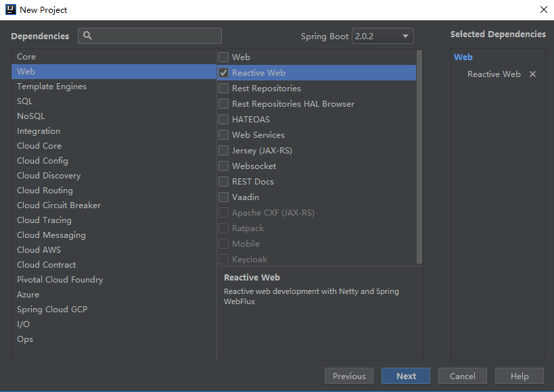Click the Web group heading in Selected Dependencies

click(463, 57)
